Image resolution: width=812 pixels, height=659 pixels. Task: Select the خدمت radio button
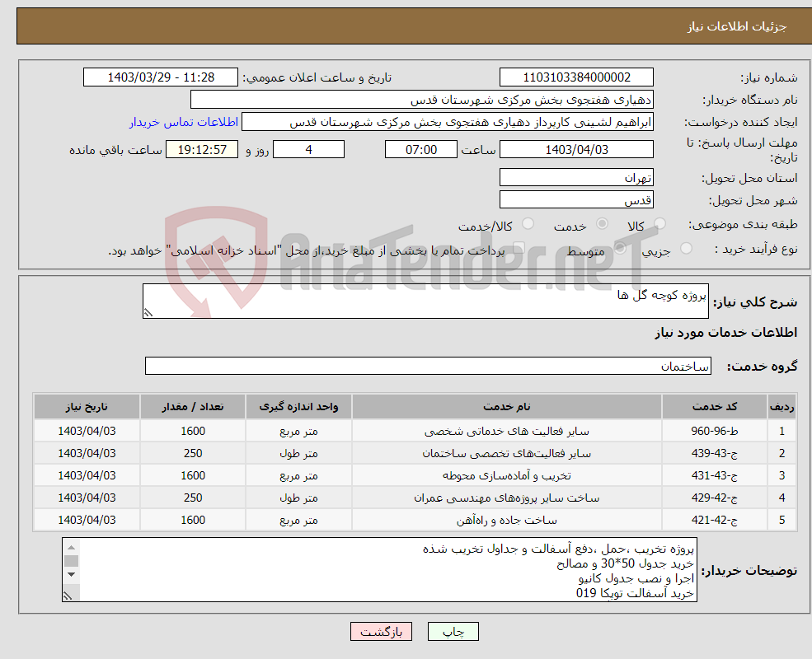[602, 224]
